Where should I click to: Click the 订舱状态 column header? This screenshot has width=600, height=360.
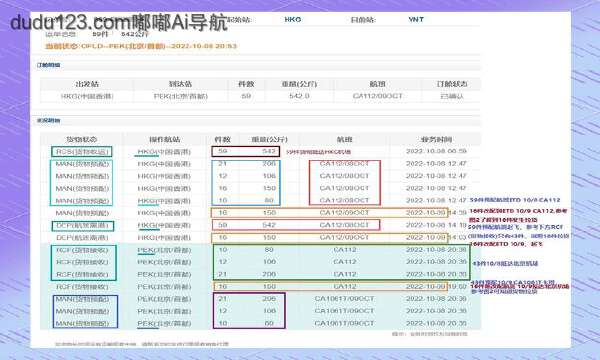click(x=452, y=84)
